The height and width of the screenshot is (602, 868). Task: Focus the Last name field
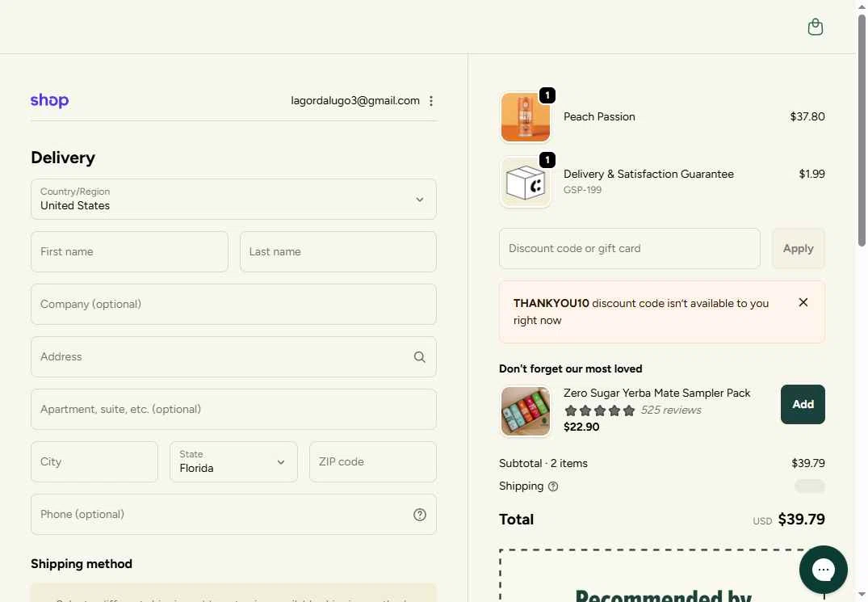point(338,251)
